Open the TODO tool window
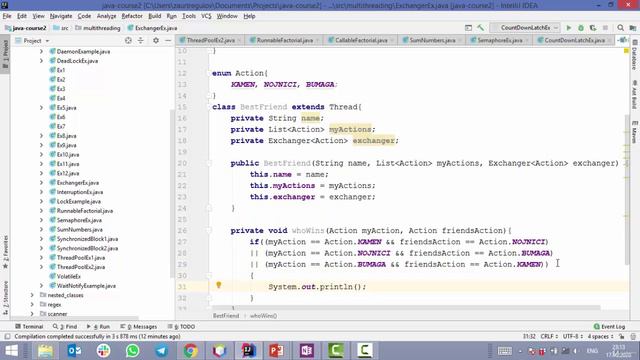The height and width of the screenshot is (360, 640). coord(181,327)
